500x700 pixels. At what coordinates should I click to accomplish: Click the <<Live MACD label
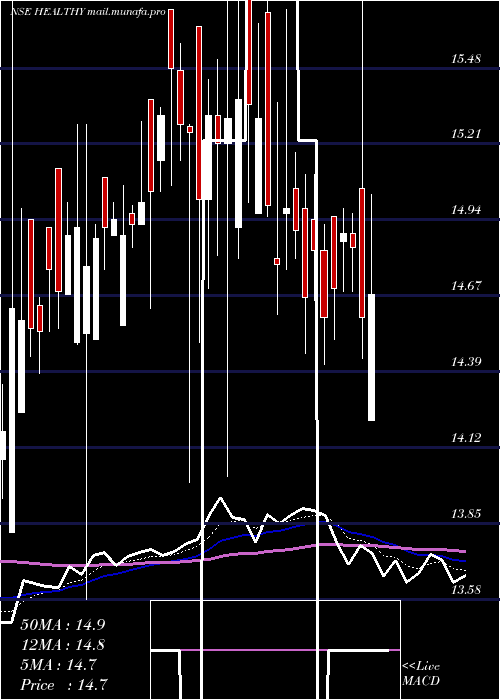(x=421, y=674)
